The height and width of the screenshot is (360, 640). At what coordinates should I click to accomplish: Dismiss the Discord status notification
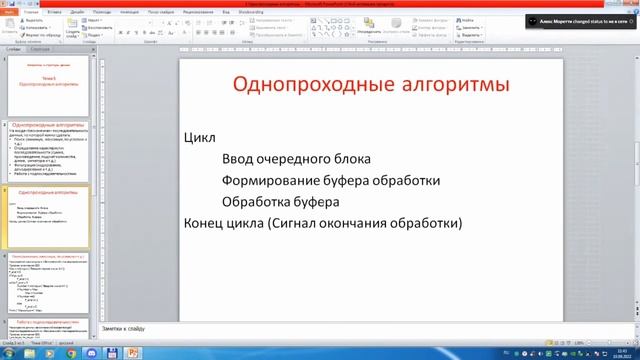pos(631,21)
